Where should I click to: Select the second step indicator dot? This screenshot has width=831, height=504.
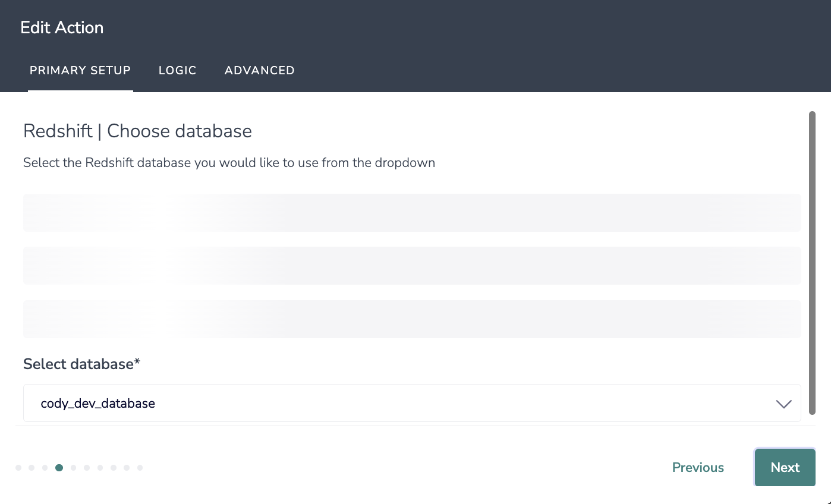click(32, 468)
